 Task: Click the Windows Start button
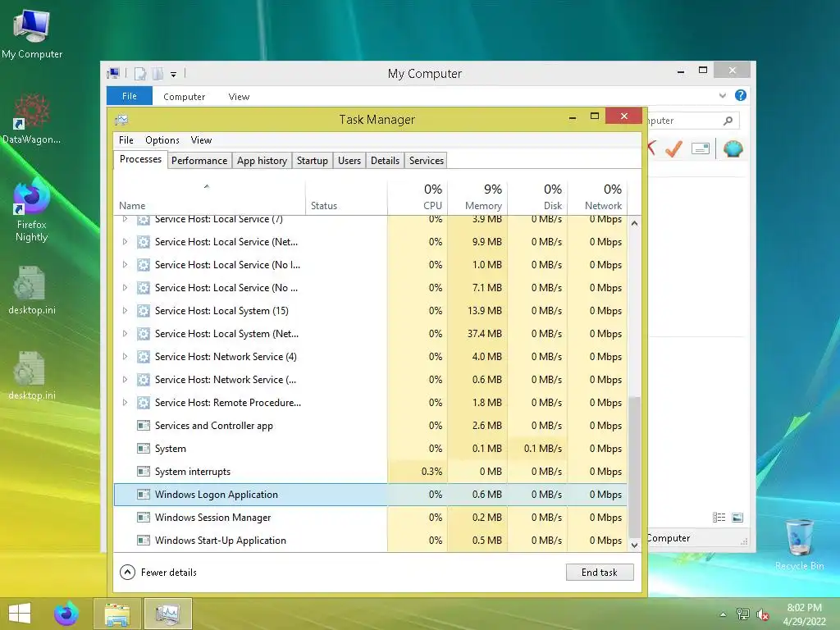coord(20,614)
